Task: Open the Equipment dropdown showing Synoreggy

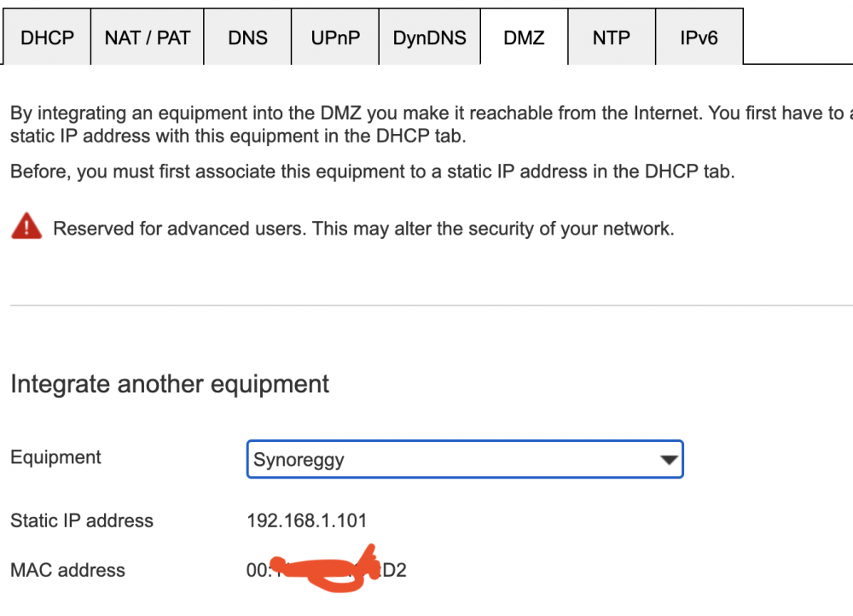Action: tap(452, 460)
